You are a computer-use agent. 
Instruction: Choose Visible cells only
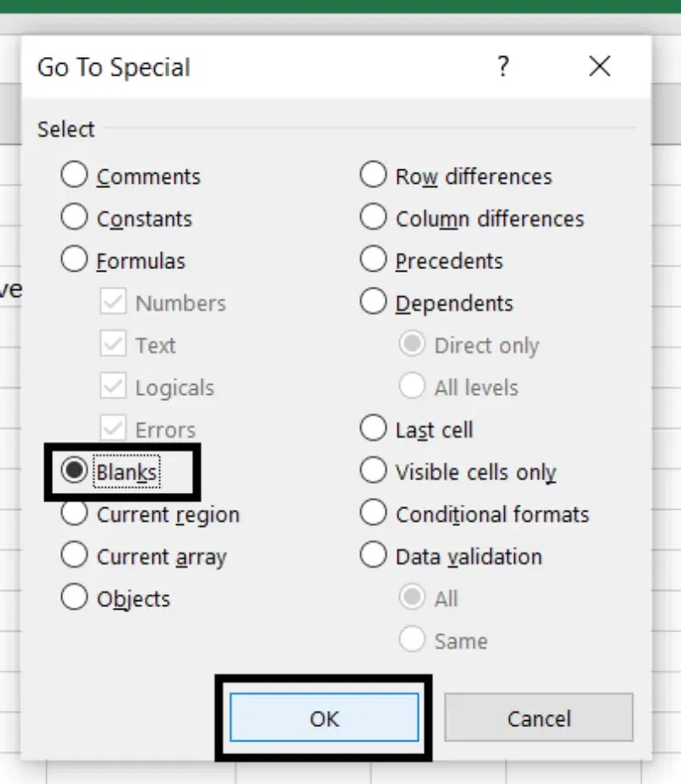click(374, 471)
